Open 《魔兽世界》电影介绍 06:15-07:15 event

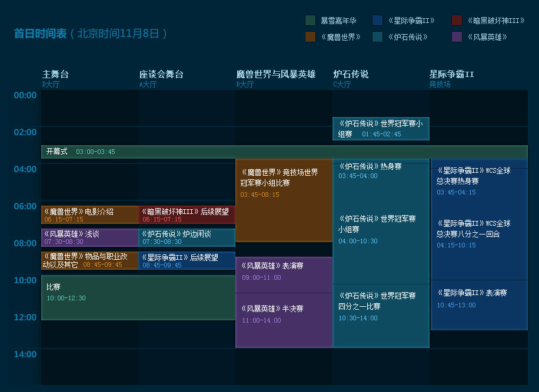(89, 215)
